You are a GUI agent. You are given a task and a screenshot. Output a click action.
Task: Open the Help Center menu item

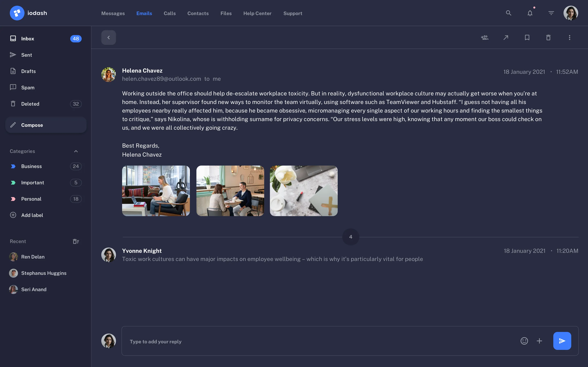[x=257, y=13]
